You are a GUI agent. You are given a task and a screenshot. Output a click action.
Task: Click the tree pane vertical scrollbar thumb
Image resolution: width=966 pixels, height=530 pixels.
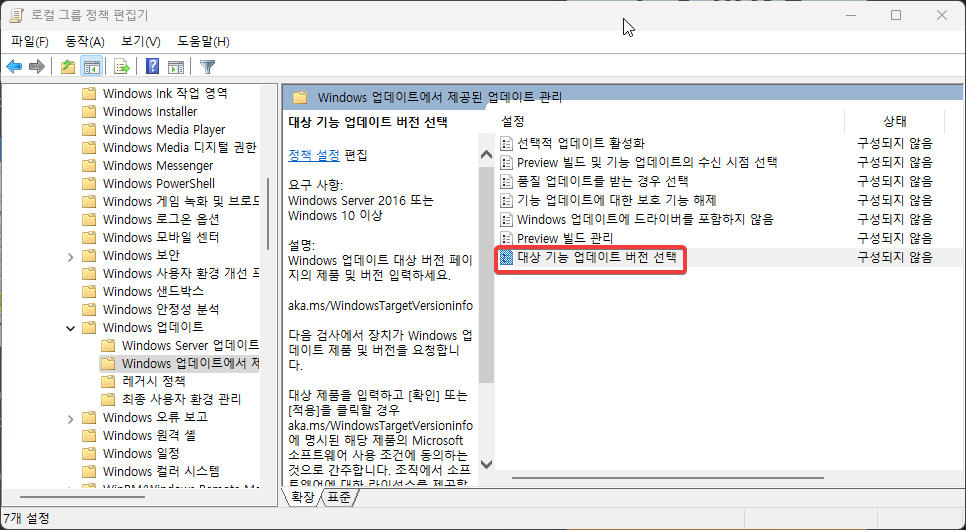pyautogui.click(x=267, y=214)
